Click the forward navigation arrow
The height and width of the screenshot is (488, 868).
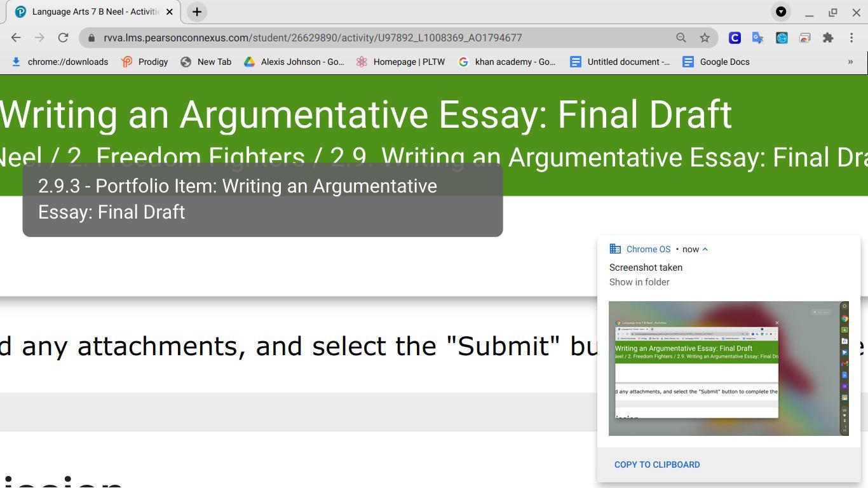[x=39, y=37]
